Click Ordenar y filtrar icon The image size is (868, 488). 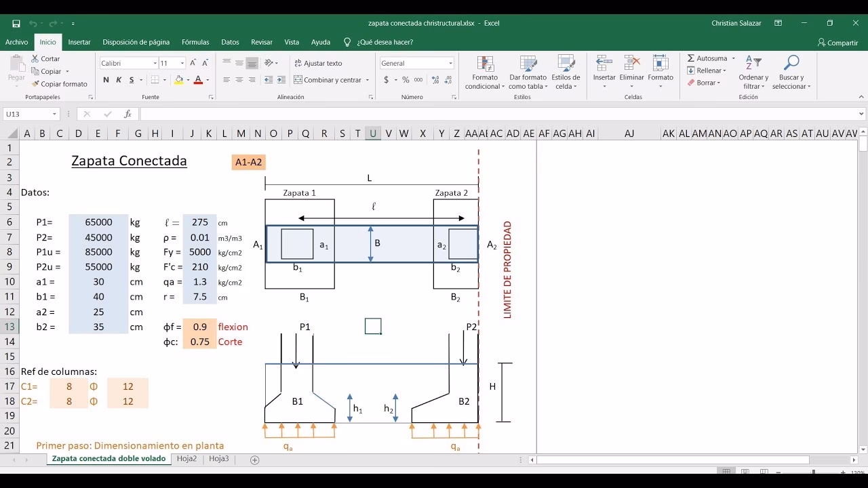pyautogui.click(x=753, y=64)
